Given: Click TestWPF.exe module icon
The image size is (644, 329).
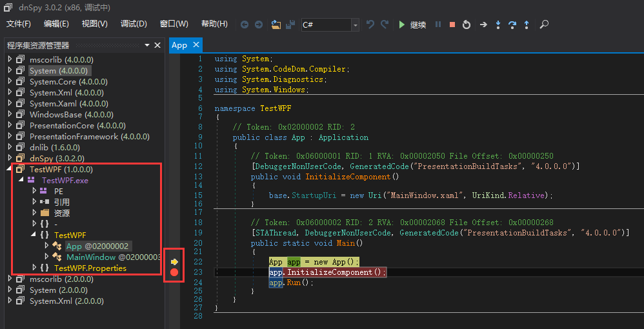Looking at the screenshot, I should tap(31, 180).
